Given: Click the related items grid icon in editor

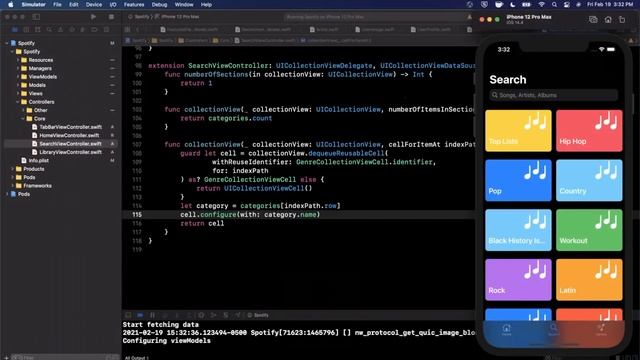Looking at the screenshot, I should point(127,29).
